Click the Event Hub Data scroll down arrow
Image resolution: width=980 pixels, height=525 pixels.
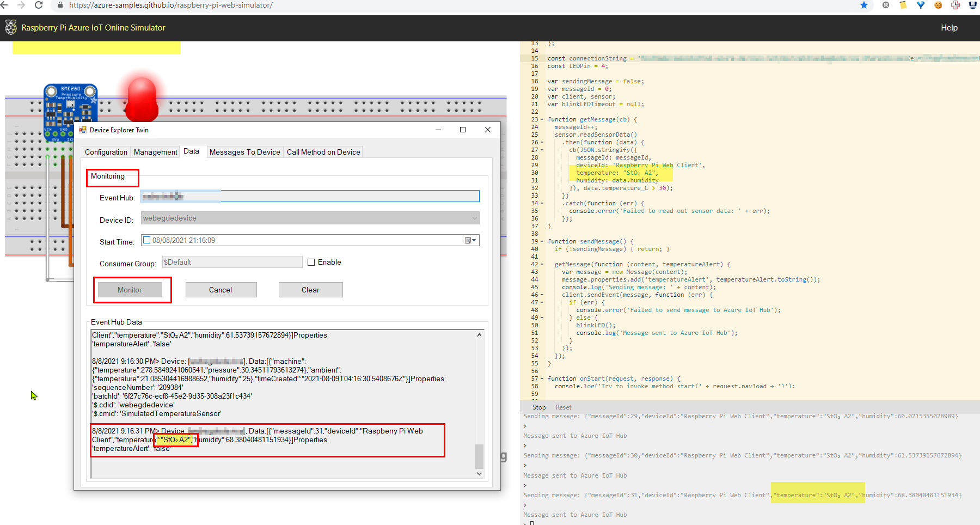(x=479, y=474)
